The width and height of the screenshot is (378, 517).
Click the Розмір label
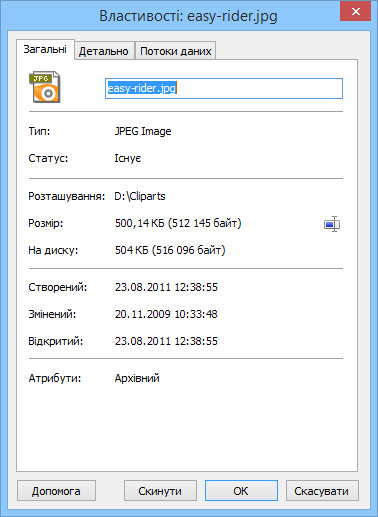(46, 223)
